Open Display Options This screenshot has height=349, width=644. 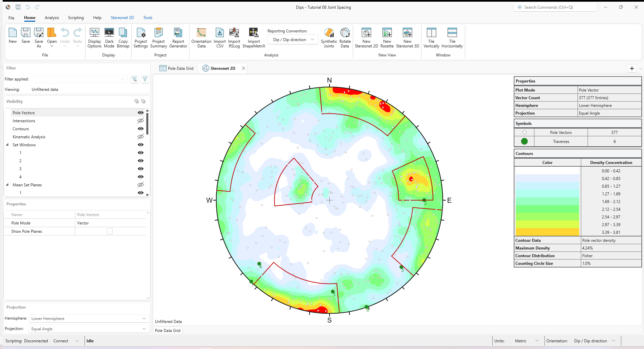click(x=95, y=37)
